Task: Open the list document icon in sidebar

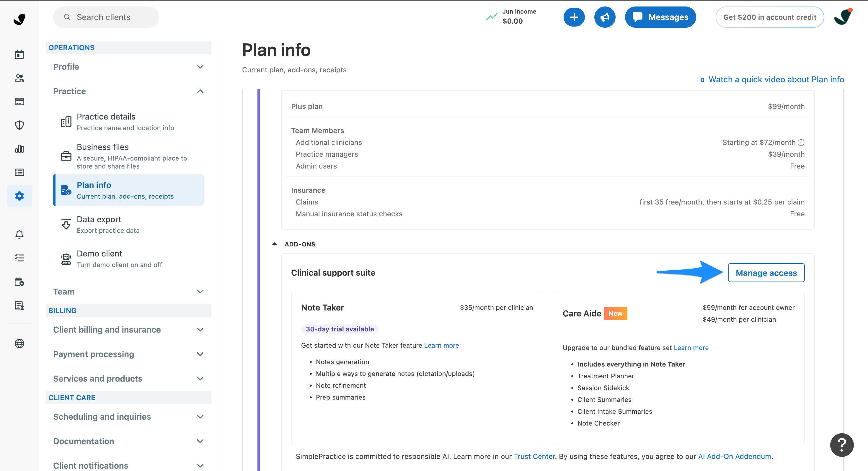Action: click(x=19, y=172)
